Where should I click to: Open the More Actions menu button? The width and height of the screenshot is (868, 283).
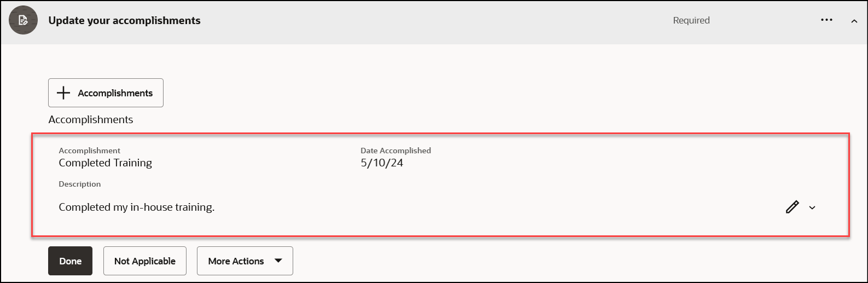pos(245,261)
